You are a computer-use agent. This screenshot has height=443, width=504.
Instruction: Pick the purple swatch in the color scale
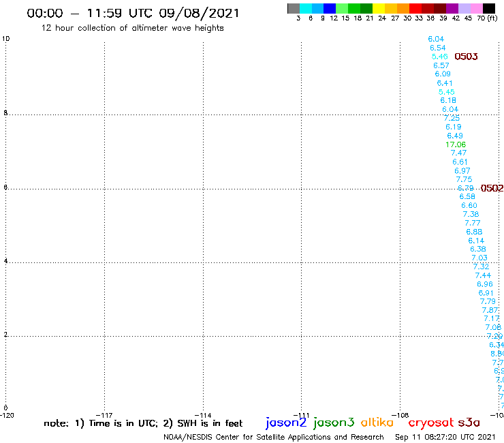[x=452, y=8]
